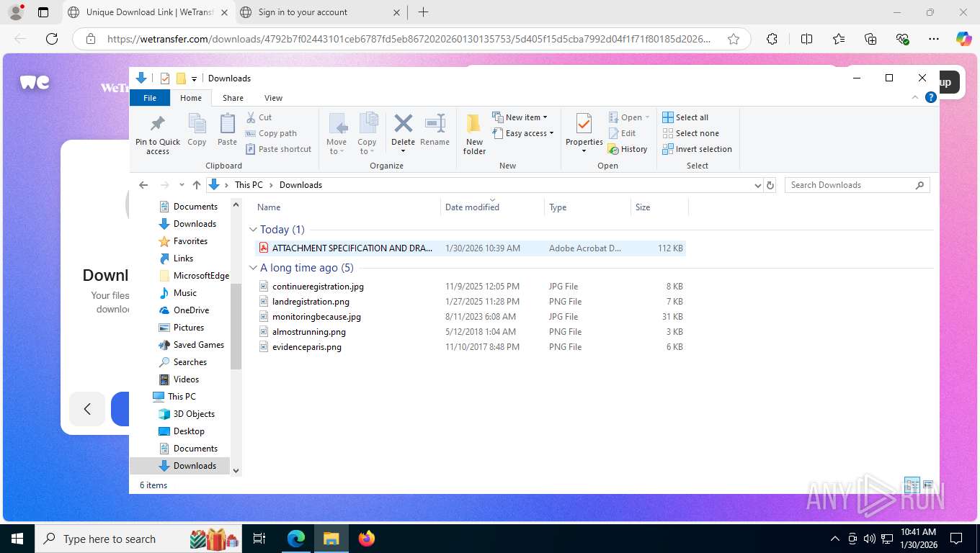
Task: Collapse the Today group
Action: pyautogui.click(x=253, y=230)
